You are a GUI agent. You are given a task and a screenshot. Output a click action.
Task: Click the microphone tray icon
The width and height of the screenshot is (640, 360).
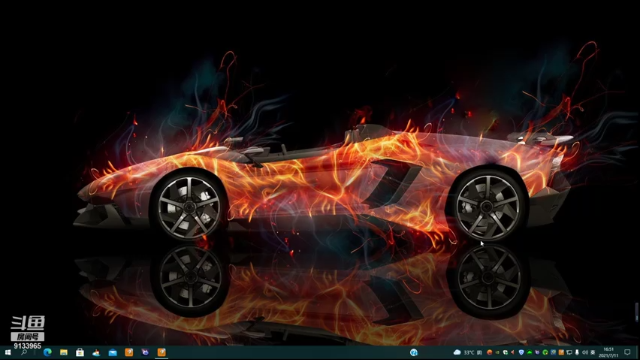pos(577,352)
